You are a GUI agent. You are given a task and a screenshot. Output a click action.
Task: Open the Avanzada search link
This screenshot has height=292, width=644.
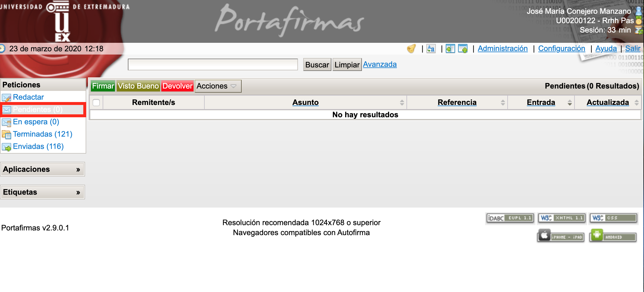point(379,64)
